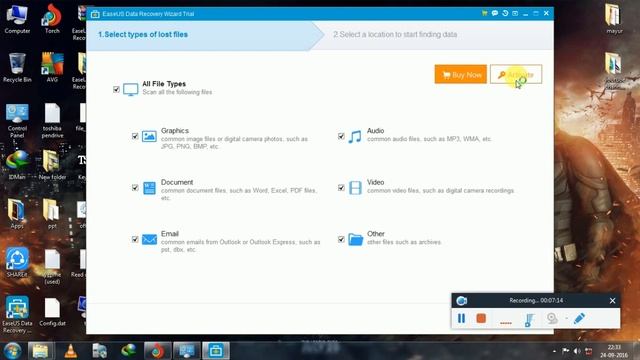Select the ppt folder on desktop
The image size is (640, 360).
pos(52,214)
